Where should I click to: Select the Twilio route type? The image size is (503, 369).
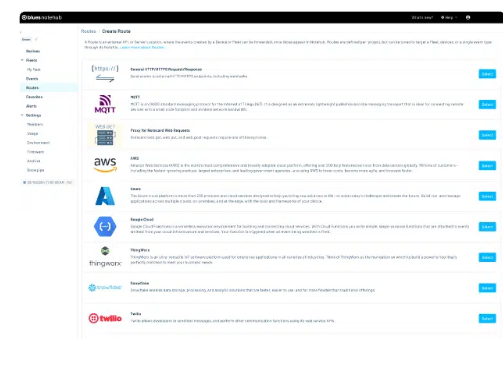click(487, 319)
